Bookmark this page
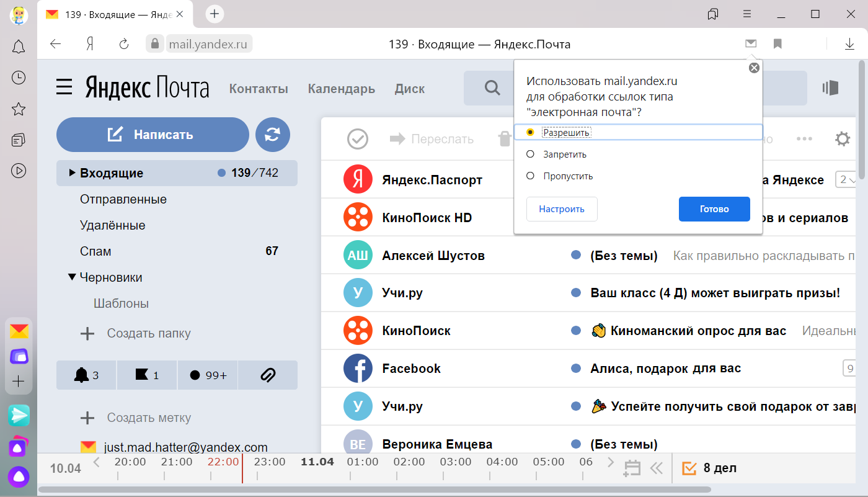Screen dimensions: 868x497 click(777, 43)
